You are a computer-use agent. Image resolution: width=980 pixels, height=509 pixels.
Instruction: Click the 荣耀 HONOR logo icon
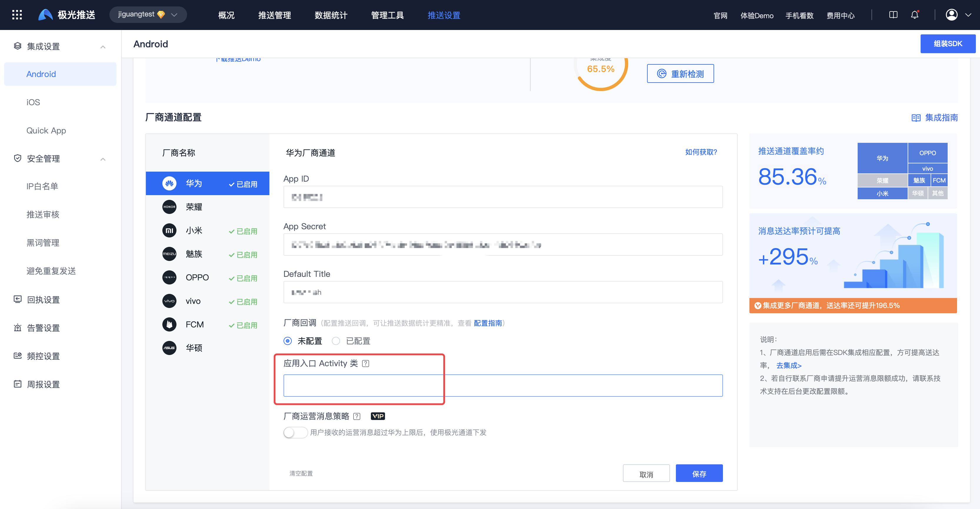(169, 207)
